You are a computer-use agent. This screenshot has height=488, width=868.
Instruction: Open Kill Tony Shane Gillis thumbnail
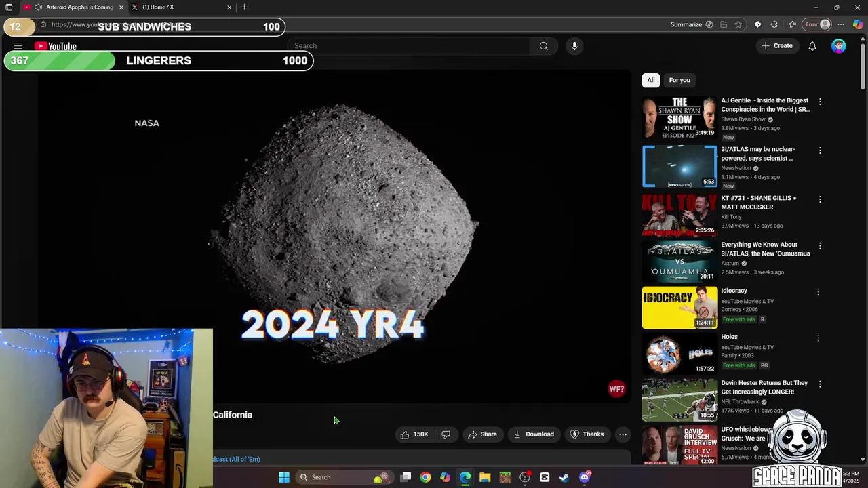[679, 215]
